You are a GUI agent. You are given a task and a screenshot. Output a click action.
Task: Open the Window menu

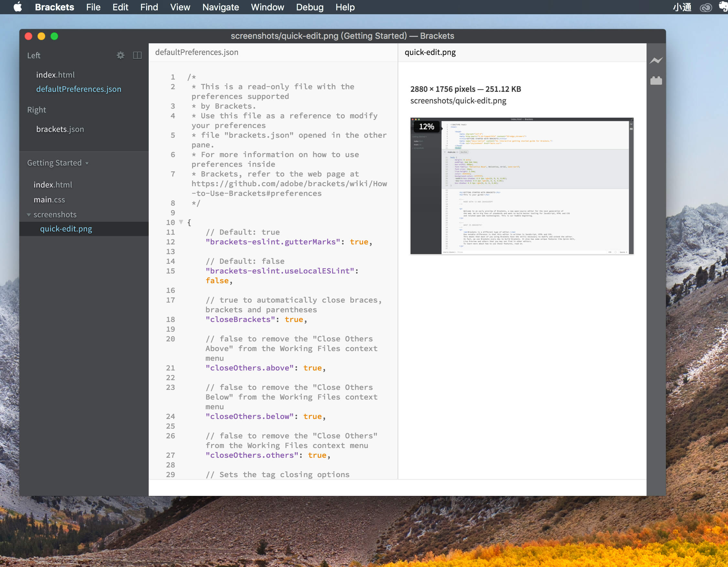pyautogui.click(x=267, y=7)
